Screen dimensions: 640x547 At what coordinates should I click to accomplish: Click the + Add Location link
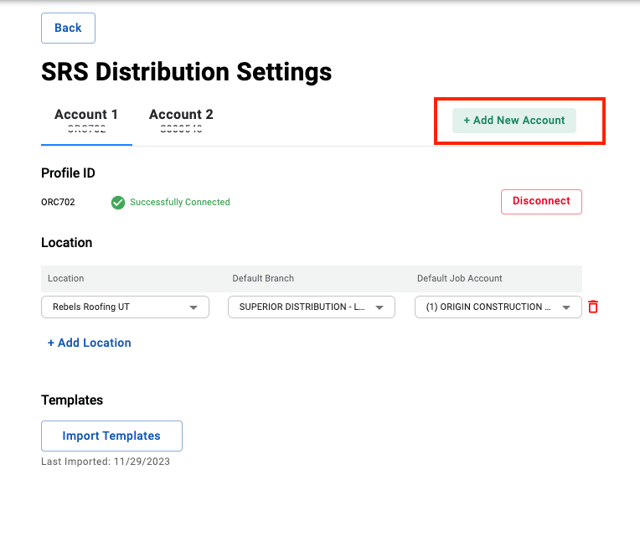tap(89, 343)
